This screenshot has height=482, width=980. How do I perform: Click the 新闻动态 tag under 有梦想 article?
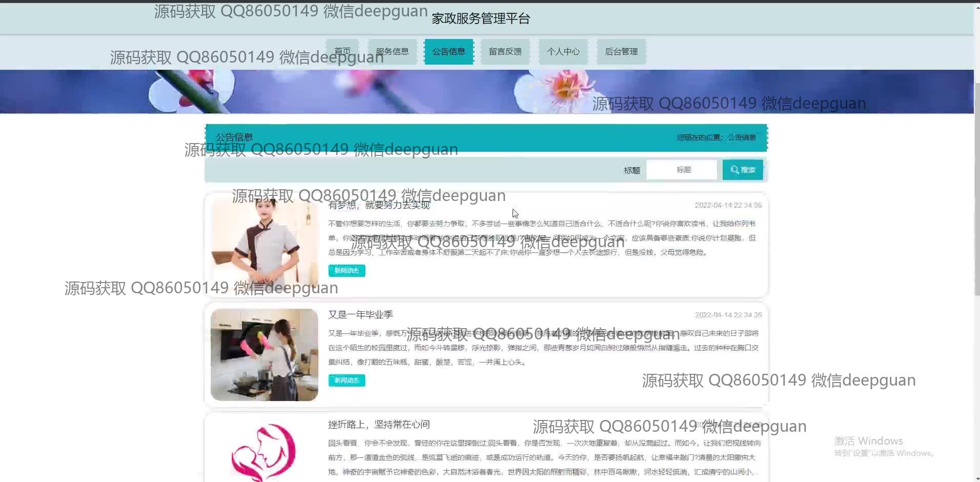coord(346,270)
